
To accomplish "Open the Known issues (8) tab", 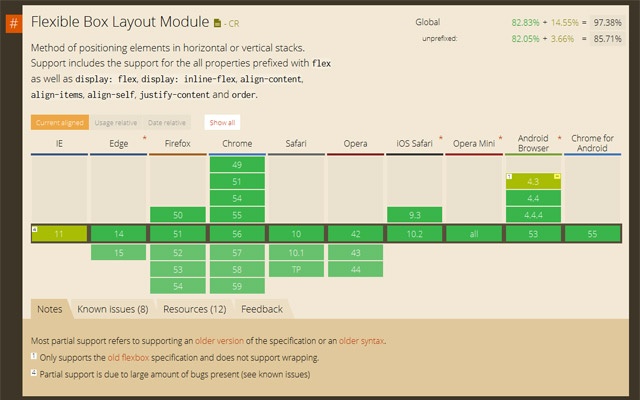I will coord(113,309).
